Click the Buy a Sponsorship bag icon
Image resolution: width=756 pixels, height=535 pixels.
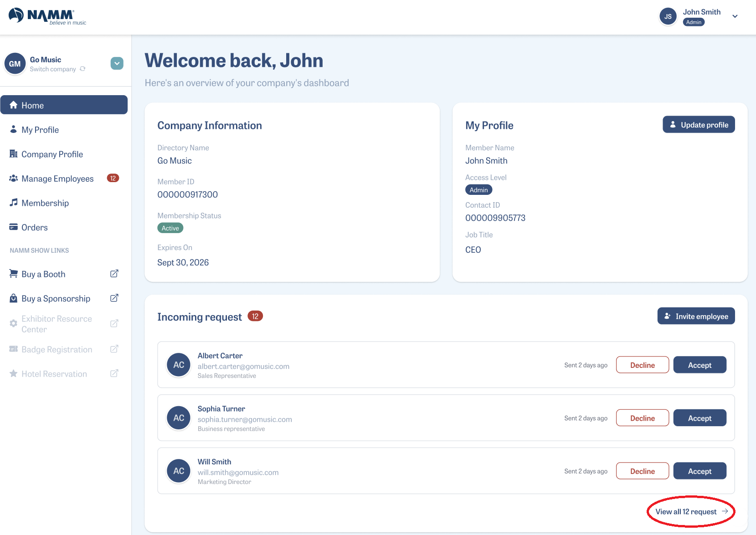coord(14,298)
